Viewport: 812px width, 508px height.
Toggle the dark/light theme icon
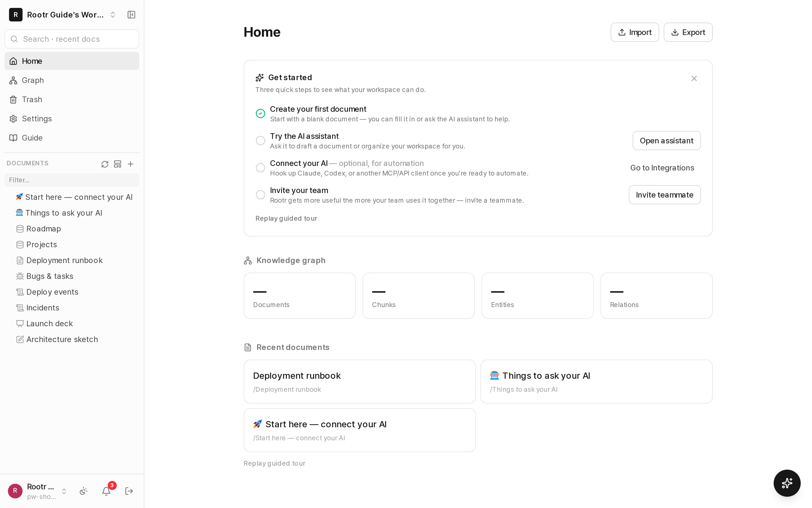tap(83, 491)
